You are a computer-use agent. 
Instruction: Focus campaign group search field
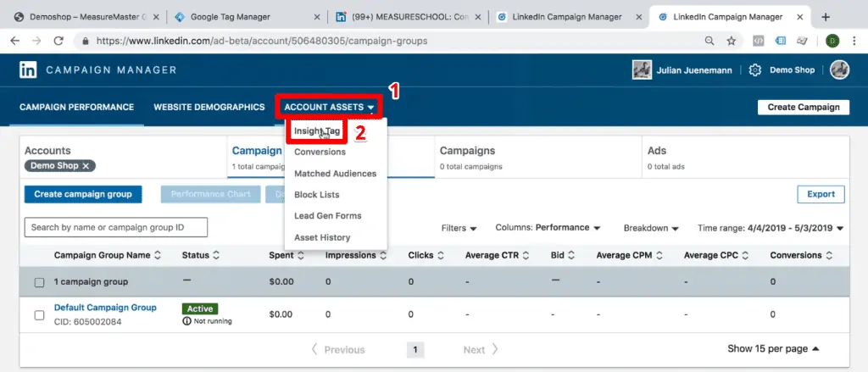115,227
